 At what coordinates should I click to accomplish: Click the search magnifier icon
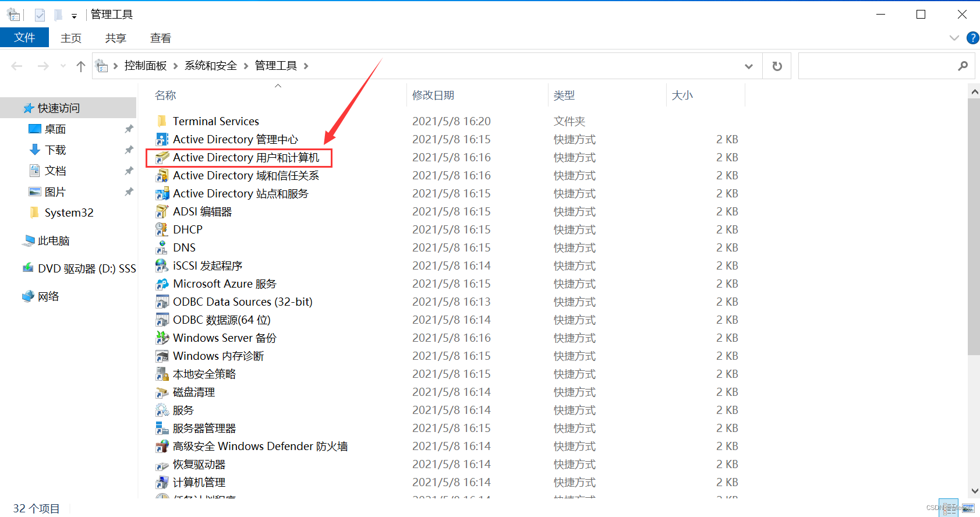(x=963, y=66)
